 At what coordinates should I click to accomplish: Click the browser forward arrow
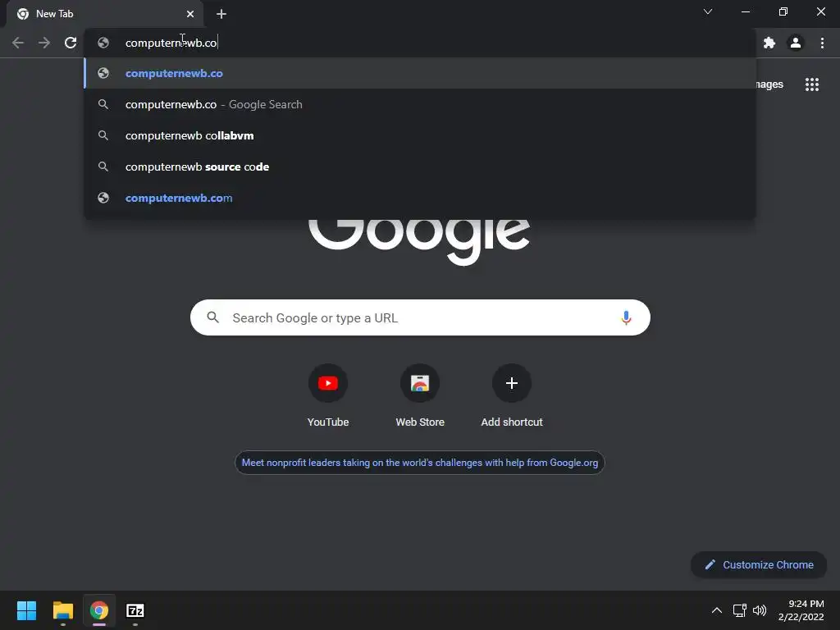coord(44,43)
